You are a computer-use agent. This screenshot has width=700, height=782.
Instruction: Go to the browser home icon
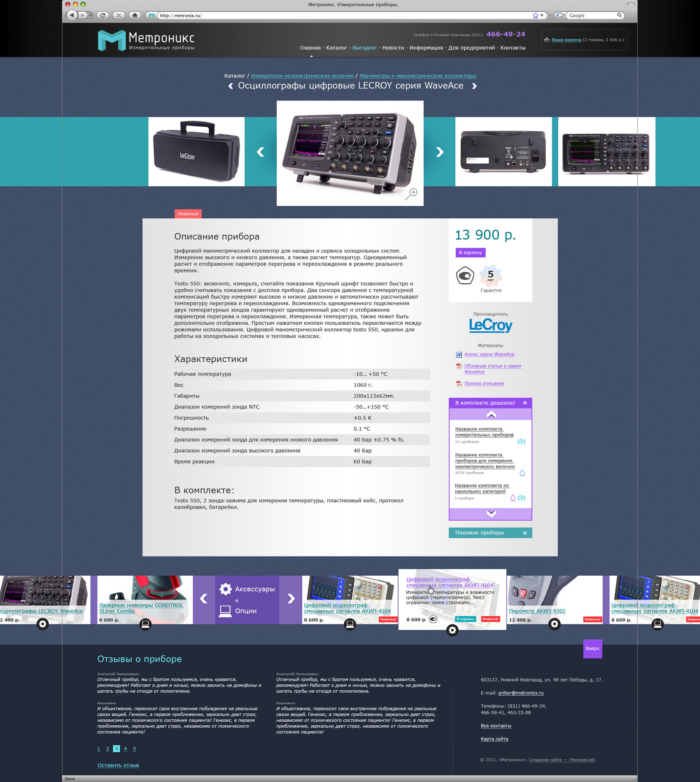(x=135, y=15)
